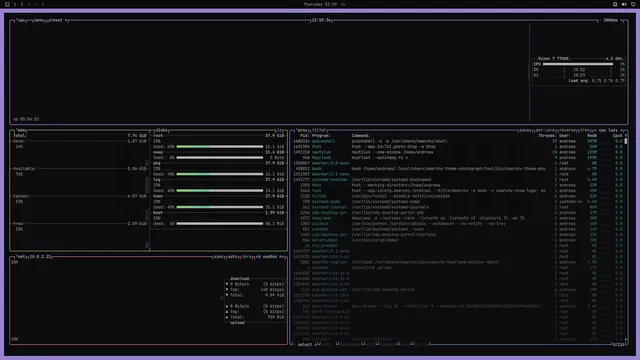
Task: Switch to workspace 1 in the top bar
Action: click(15, 4)
